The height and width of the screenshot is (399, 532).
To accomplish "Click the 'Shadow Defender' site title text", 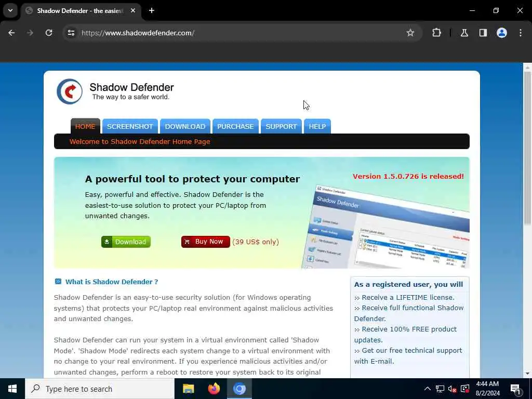I will (131, 87).
